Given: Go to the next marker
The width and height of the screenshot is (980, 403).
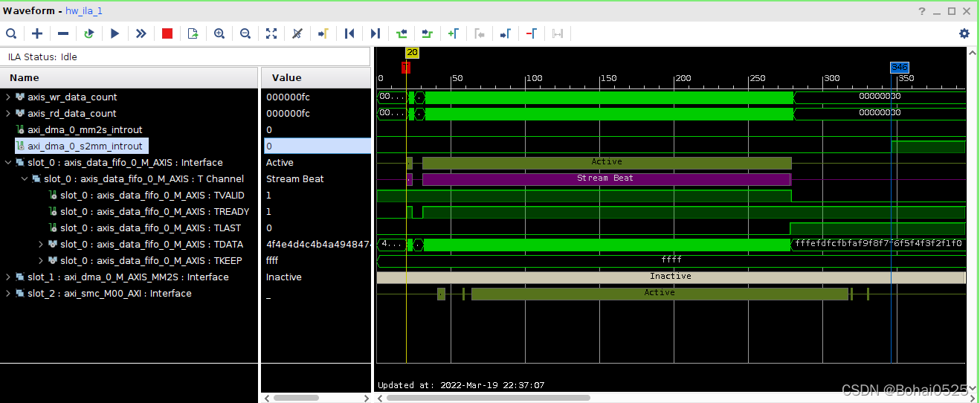Looking at the screenshot, I should 506,33.
